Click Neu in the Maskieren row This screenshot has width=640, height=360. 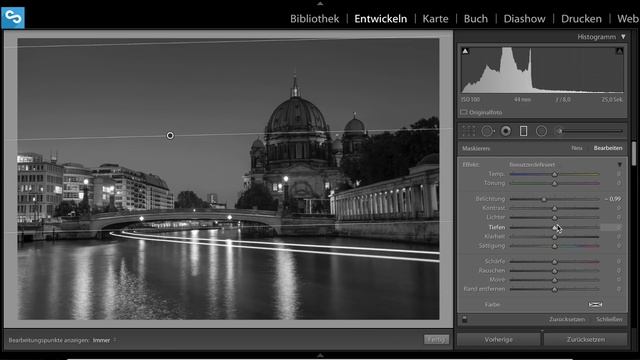[x=577, y=148]
